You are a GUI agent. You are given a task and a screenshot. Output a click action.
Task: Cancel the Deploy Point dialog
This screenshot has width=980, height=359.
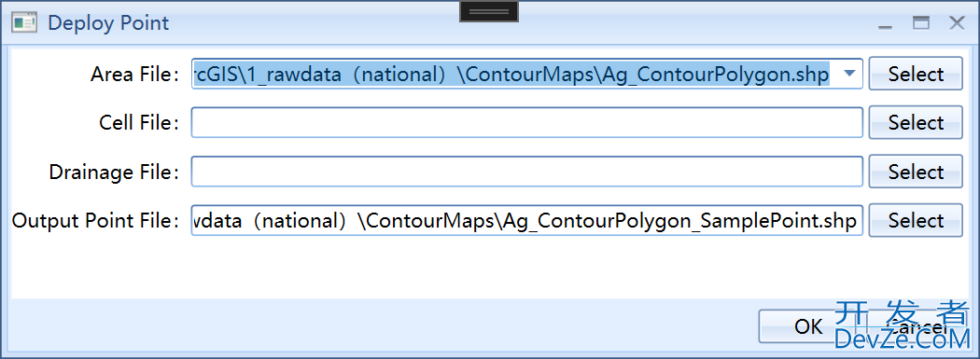tap(917, 326)
